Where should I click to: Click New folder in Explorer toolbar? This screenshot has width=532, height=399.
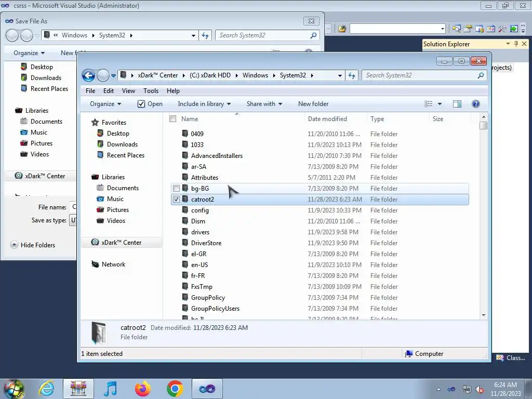(x=313, y=104)
